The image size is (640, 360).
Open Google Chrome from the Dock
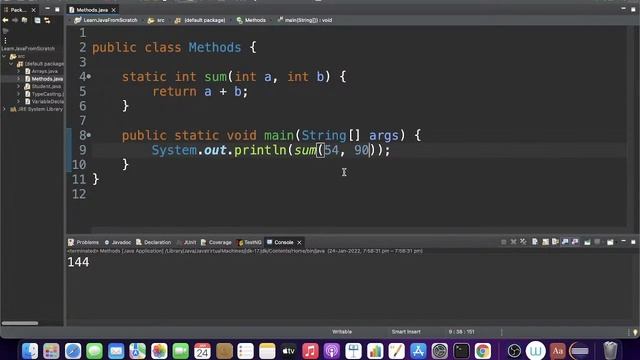(482, 351)
